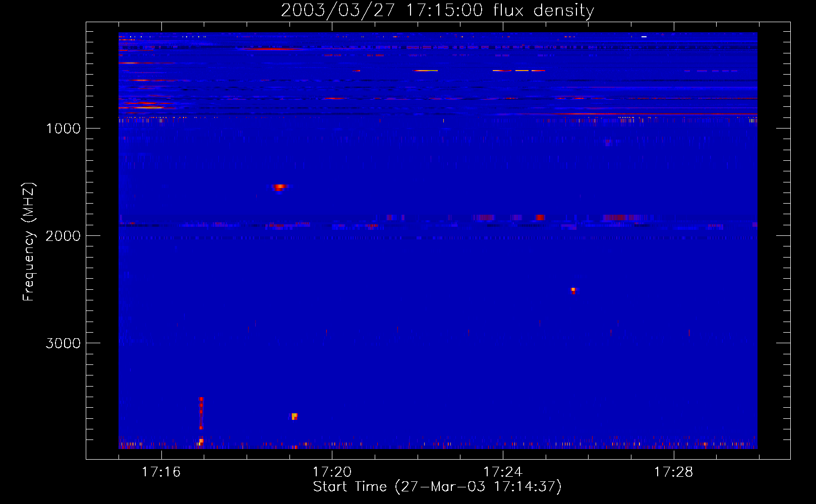Click the 17:20 time tick label
Screen dimensions: 816x504
click(x=332, y=472)
